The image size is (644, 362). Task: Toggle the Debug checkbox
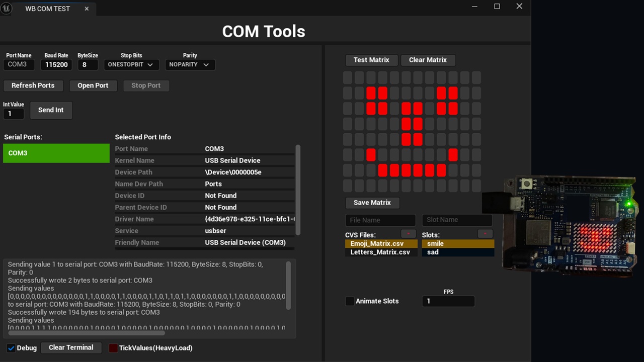pyautogui.click(x=11, y=348)
